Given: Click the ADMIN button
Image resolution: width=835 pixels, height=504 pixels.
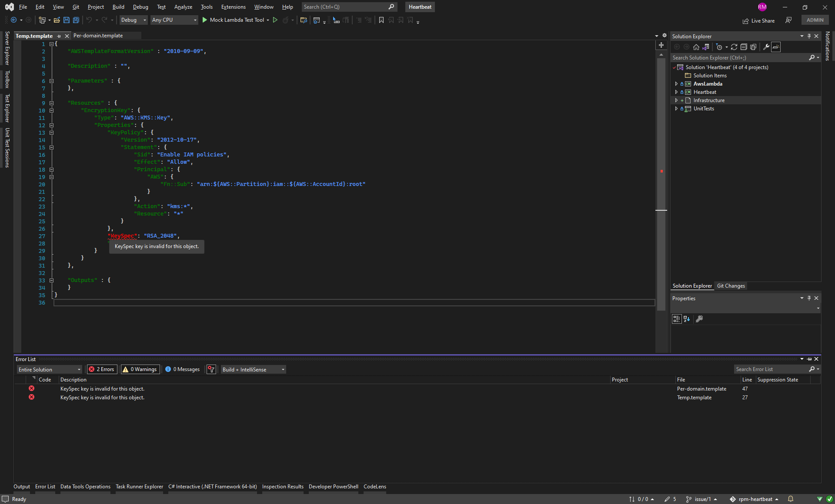Looking at the screenshot, I should point(815,20).
